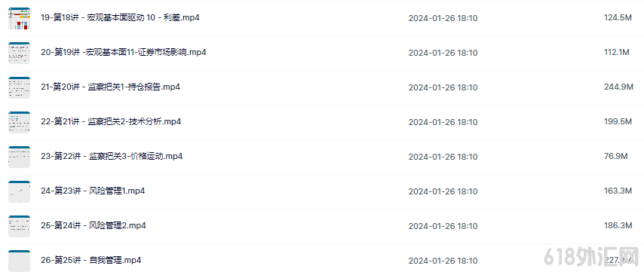Open 22-第21讲 - 监察把关2-技术分析.mp4
644x275 pixels.
tap(111, 122)
